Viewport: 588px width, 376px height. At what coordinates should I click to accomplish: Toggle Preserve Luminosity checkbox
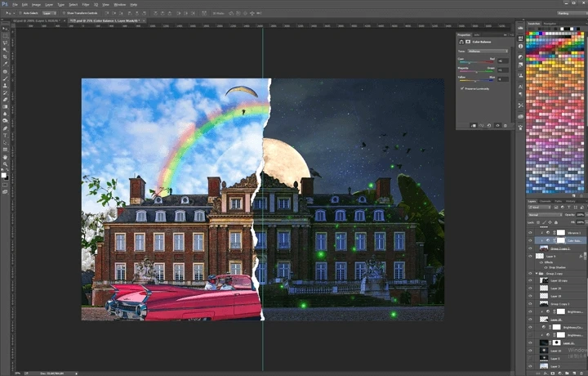pos(462,88)
